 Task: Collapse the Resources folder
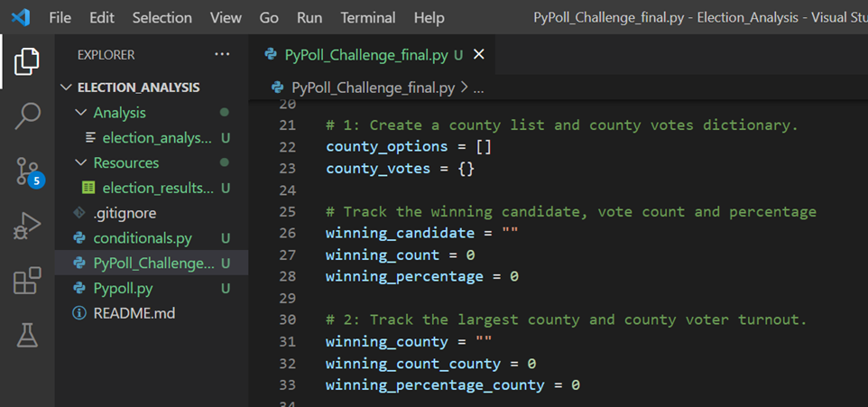[x=81, y=162]
